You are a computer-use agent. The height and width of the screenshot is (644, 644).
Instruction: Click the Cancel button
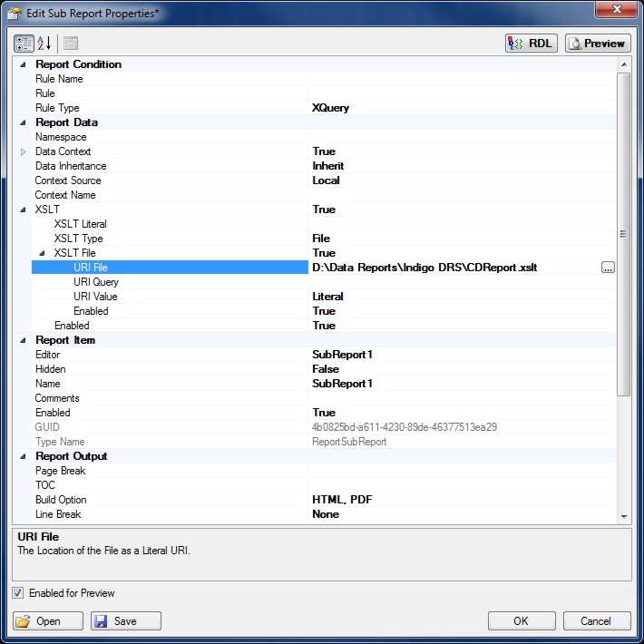click(x=597, y=621)
